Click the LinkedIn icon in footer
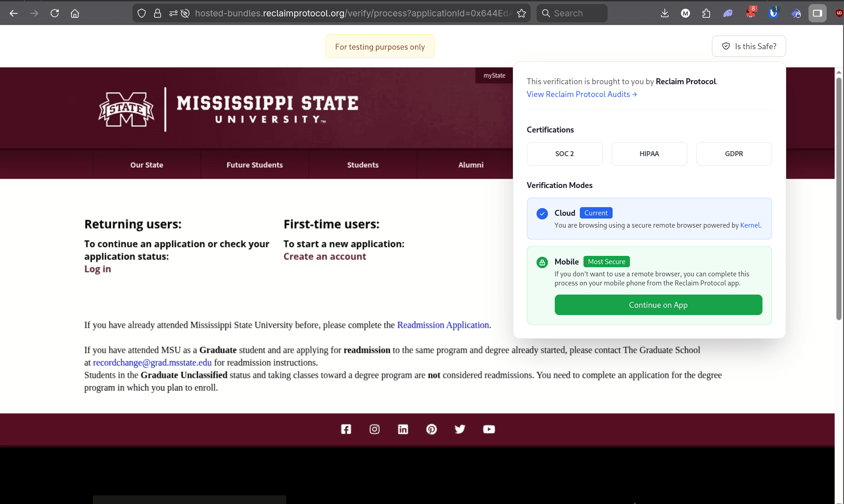Image resolution: width=844 pixels, height=504 pixels. [x=403, y=429]
